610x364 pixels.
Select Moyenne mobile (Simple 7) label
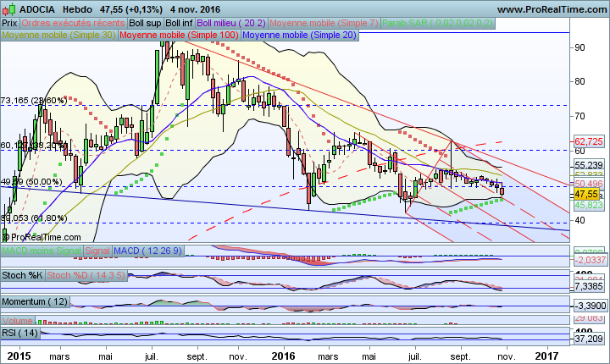[x=324, y=23]
